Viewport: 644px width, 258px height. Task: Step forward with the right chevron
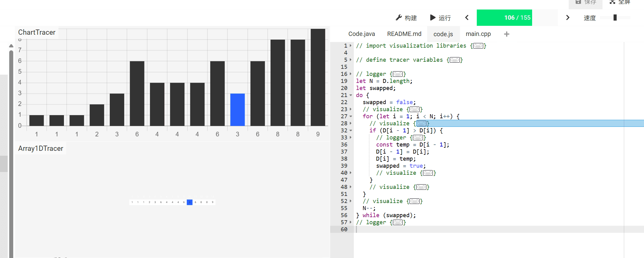pos(567,18)
